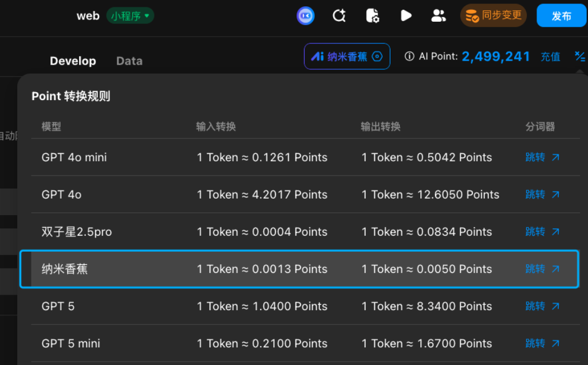Click the collapse icon right of 充值

pos(580,57)
